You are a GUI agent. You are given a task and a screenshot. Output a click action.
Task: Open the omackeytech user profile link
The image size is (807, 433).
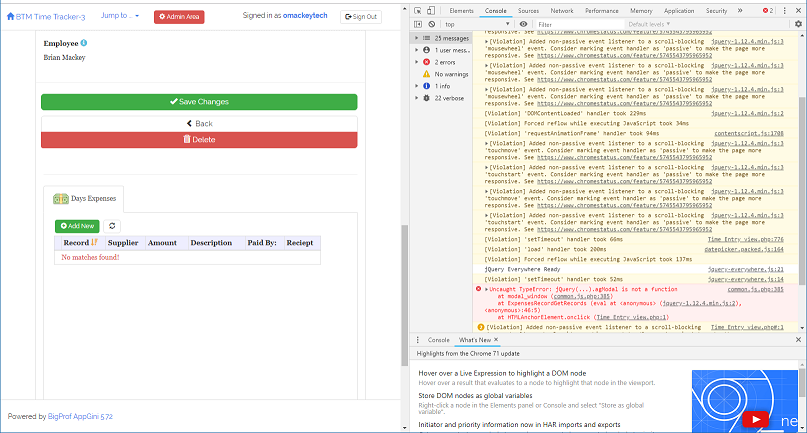click(x=305, y=15)
